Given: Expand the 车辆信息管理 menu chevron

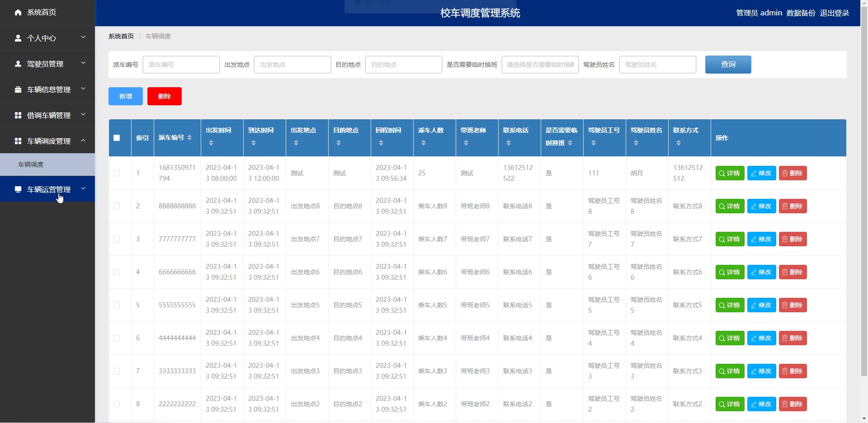Looking at the screenshot, I should click(x=83, y=89).
